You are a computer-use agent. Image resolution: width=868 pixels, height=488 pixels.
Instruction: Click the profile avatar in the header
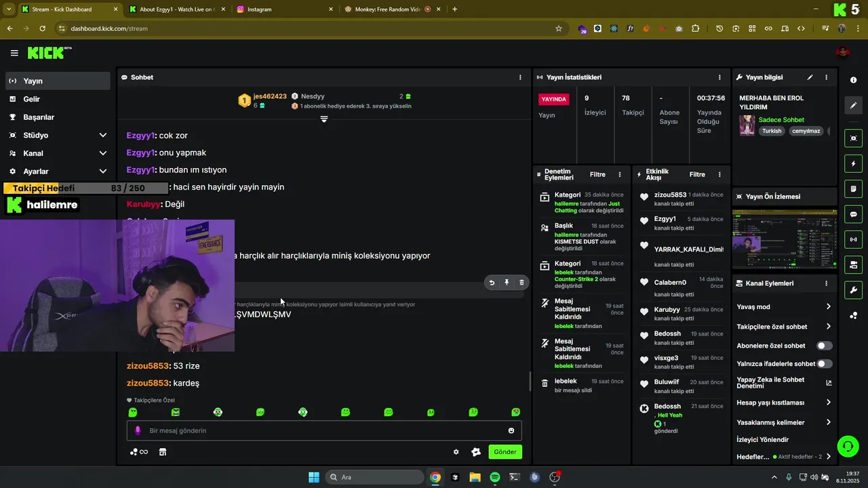click(x=843, y=52)
